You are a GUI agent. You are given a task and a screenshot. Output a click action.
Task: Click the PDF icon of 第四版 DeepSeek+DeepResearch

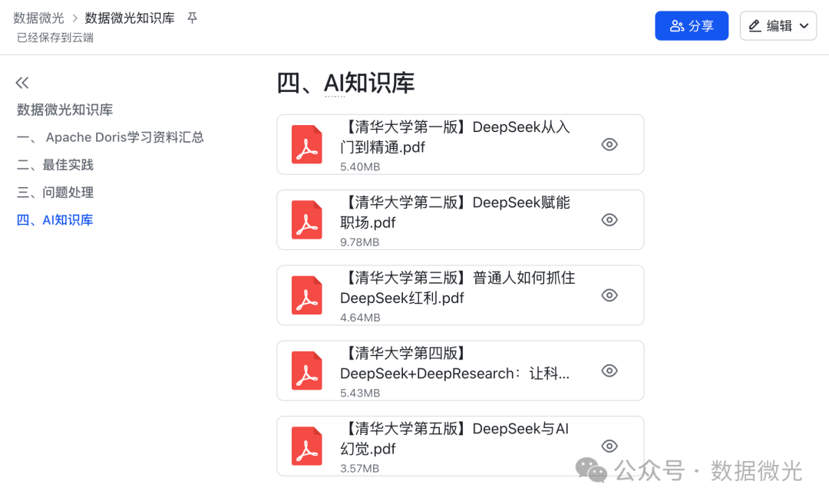306,371
